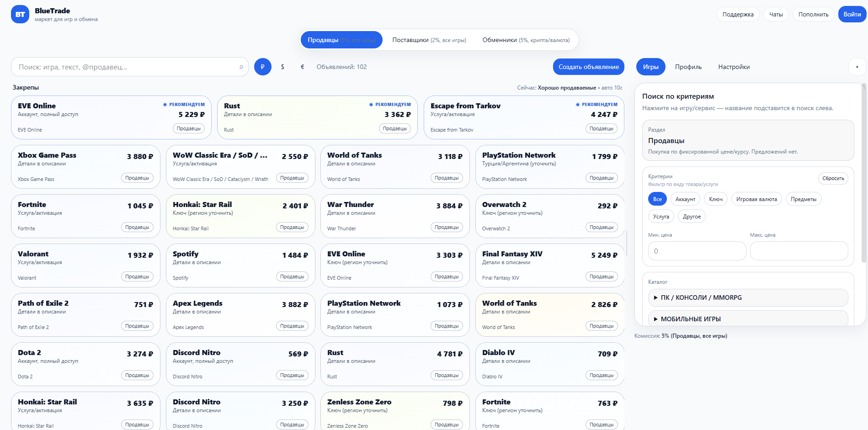Open the Dota 2 listing
The image size is (868, 430).
tap(85, 364)
